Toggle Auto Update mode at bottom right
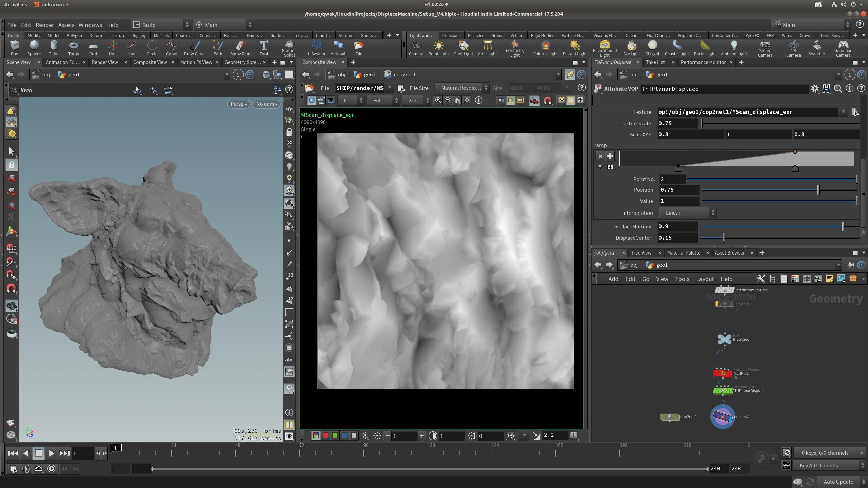 pyautogui.click(x=838, y=482)
